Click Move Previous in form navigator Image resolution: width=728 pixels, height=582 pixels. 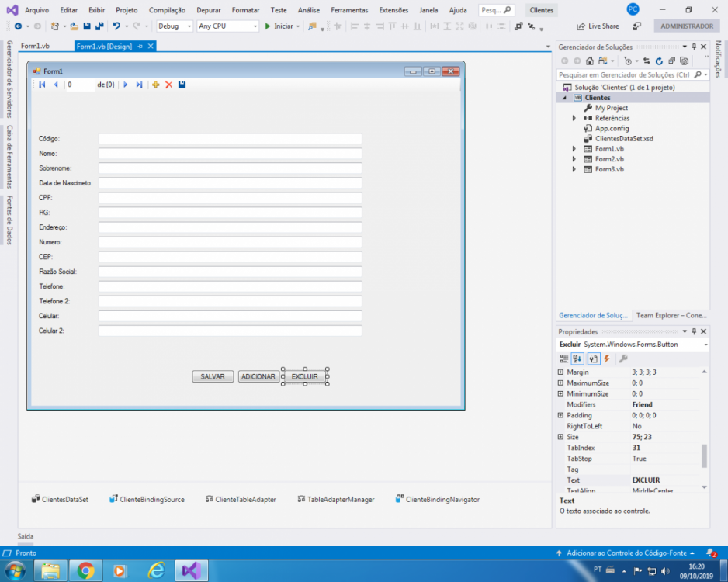click(x=56, y=85)
